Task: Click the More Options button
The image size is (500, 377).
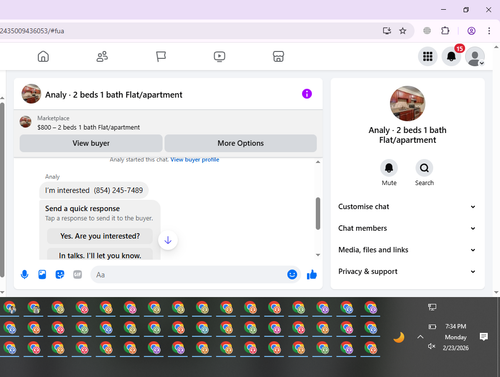Action: (240, 143)
